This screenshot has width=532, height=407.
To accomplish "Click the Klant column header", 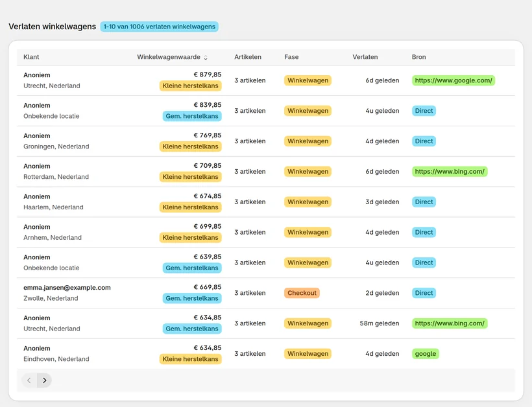I will tap(31, 57).
